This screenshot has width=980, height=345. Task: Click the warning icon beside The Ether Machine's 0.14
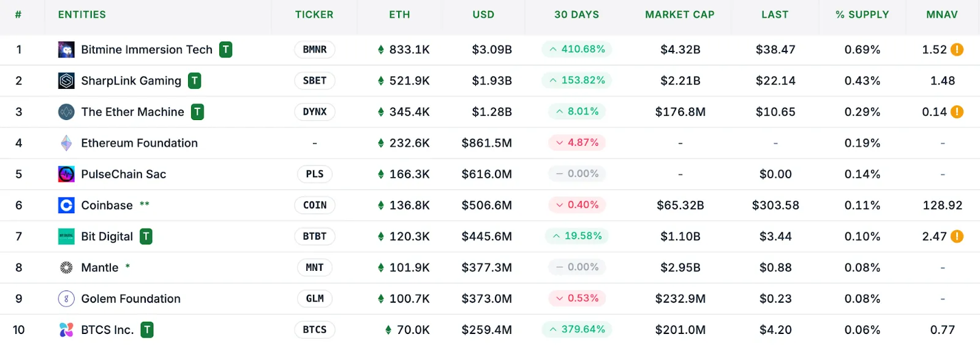957,112
